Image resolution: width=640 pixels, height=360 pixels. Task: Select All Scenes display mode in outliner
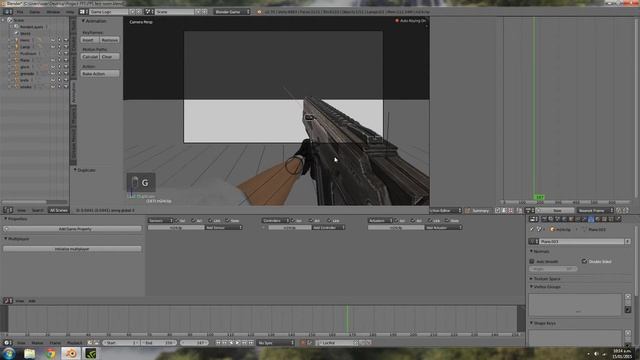pos(58,210)
